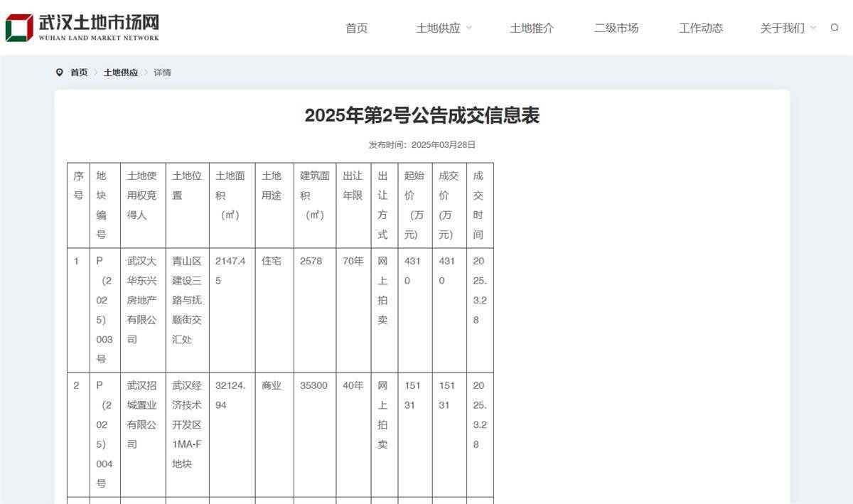Click 详情 breadcrumb text
Viewport: 853px width, 504px height.
pos(163,73)
